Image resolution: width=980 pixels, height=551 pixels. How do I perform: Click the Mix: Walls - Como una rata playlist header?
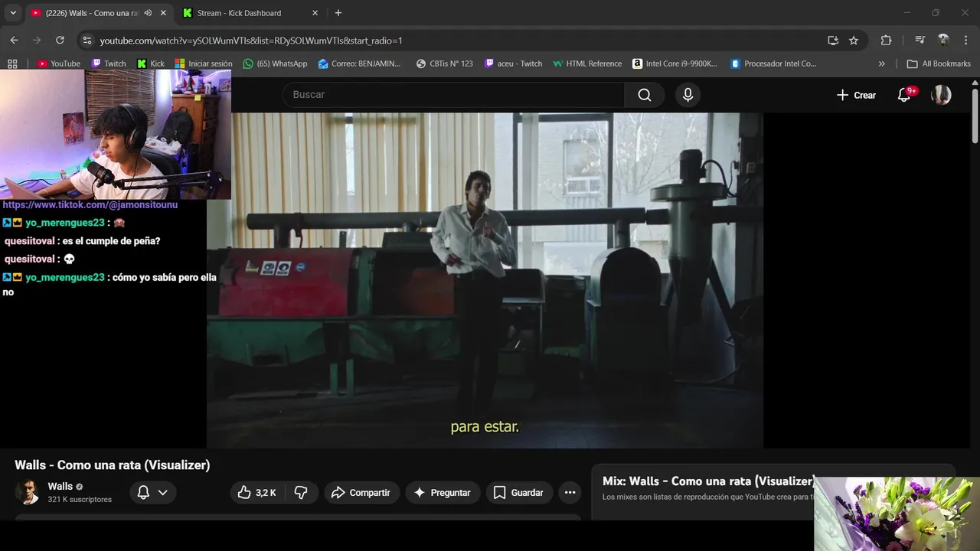(x=708, y=481)
